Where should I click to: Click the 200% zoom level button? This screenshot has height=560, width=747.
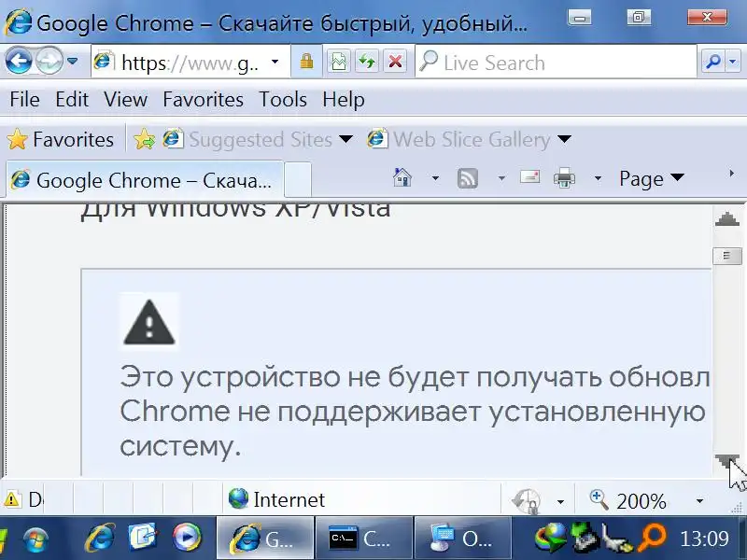click(627, 500)
